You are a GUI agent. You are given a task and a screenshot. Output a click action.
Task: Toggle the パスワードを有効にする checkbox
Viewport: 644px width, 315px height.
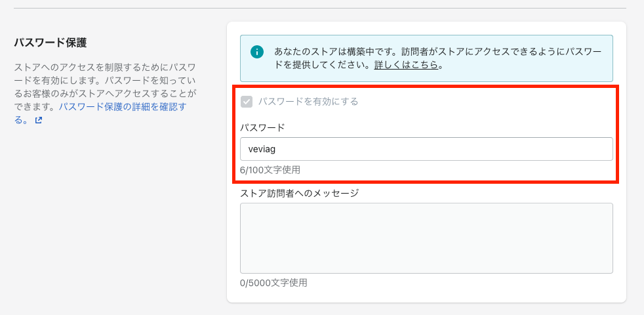pos(247,102)
